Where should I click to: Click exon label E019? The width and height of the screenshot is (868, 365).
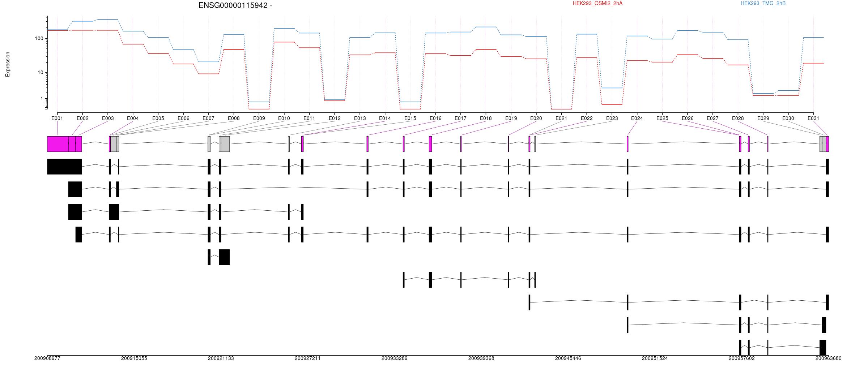click(511, 118)
